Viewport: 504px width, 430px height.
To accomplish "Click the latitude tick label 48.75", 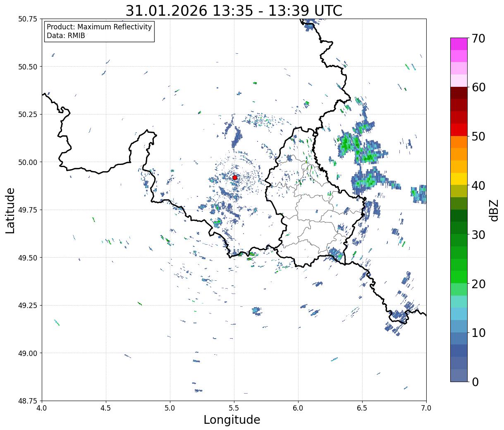I will click(28, 401).
